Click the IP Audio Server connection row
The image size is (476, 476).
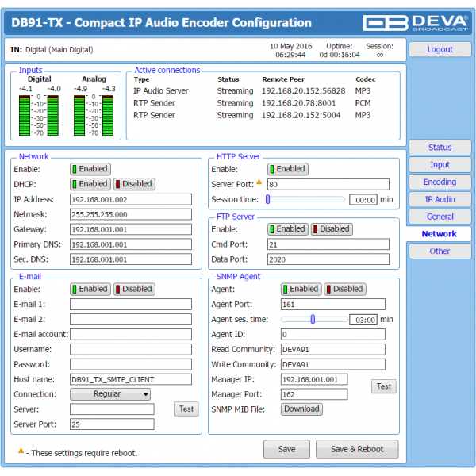click(x=255, y=90)
